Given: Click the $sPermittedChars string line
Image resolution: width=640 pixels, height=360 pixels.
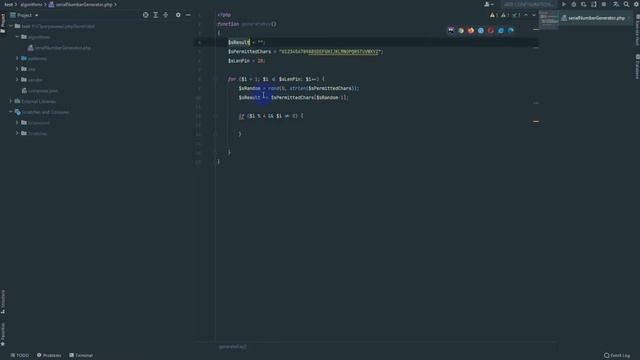Looking at the screenshot, I should [305, 51].
